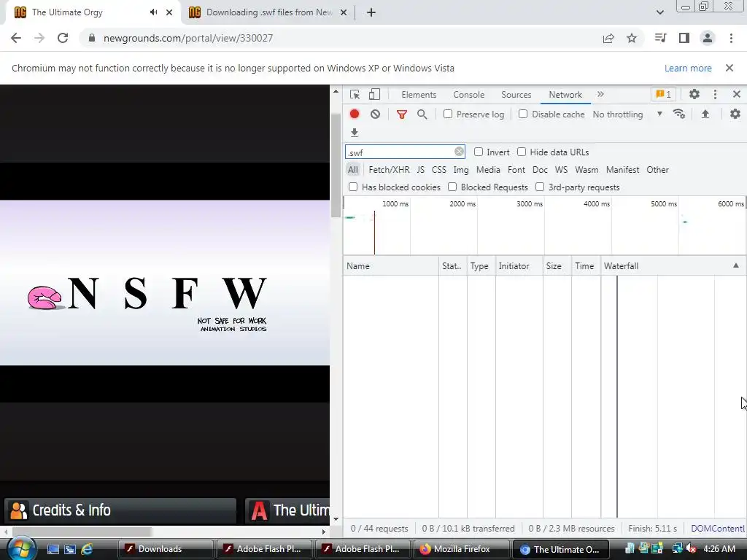Filter requests by Fetch/XHR
This screenshot has height=560, width=747.
pyautogui.click(x=389, y=169)
